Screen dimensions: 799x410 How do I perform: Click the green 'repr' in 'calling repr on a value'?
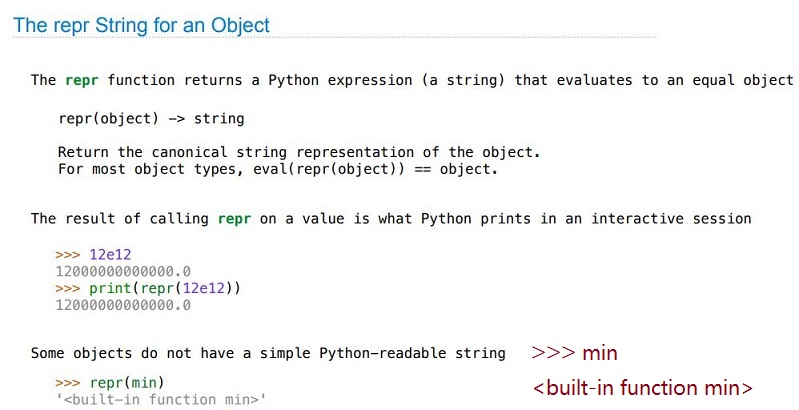pyautogui.click(x=234, y=219)
